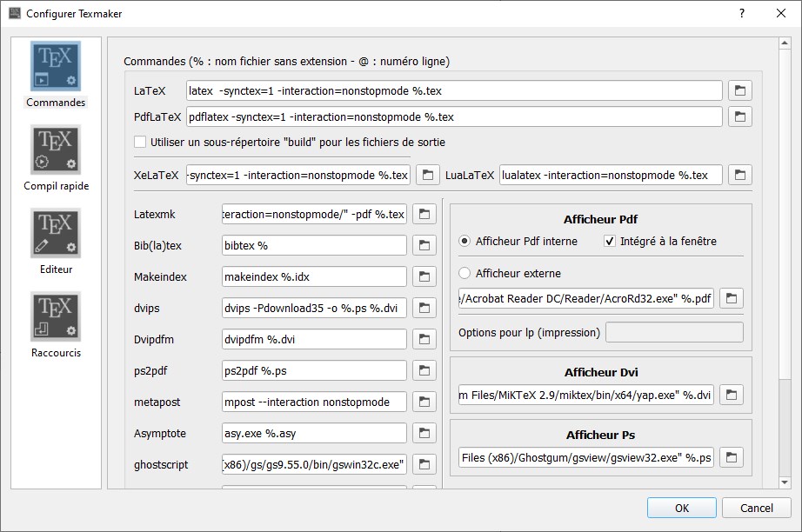
Task: Edit the dvips command field
Action: [315, 308]
